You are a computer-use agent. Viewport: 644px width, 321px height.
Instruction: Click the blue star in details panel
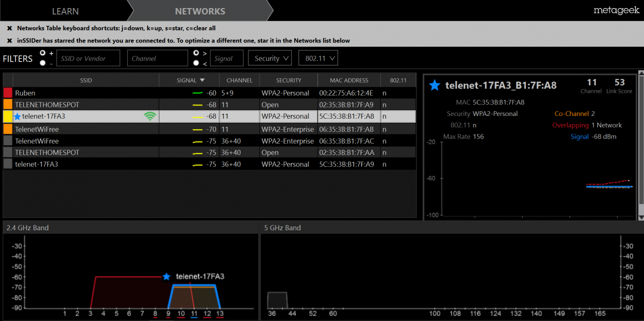coord(435,85)
